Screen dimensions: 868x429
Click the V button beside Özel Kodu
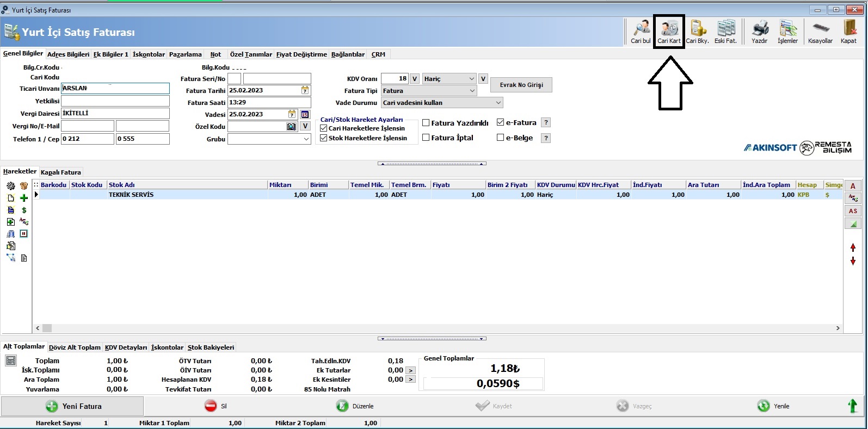tap(305, 126)
